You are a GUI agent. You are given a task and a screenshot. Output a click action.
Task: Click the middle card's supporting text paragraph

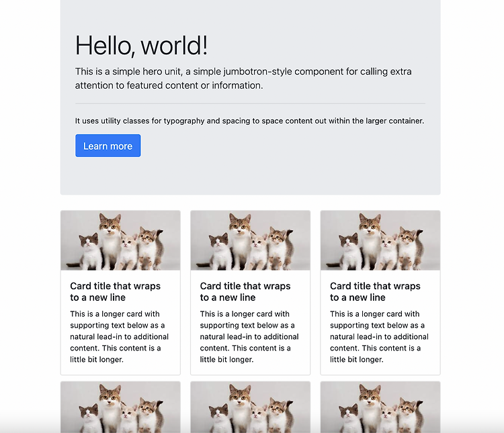pos(249,336)
